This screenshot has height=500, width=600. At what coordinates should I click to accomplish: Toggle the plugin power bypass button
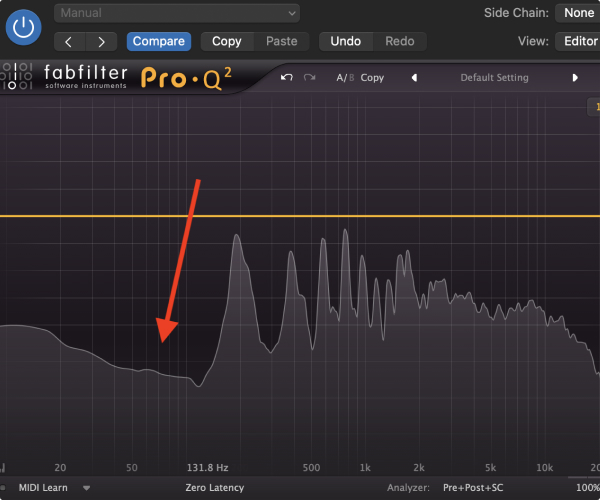(23, 28)
